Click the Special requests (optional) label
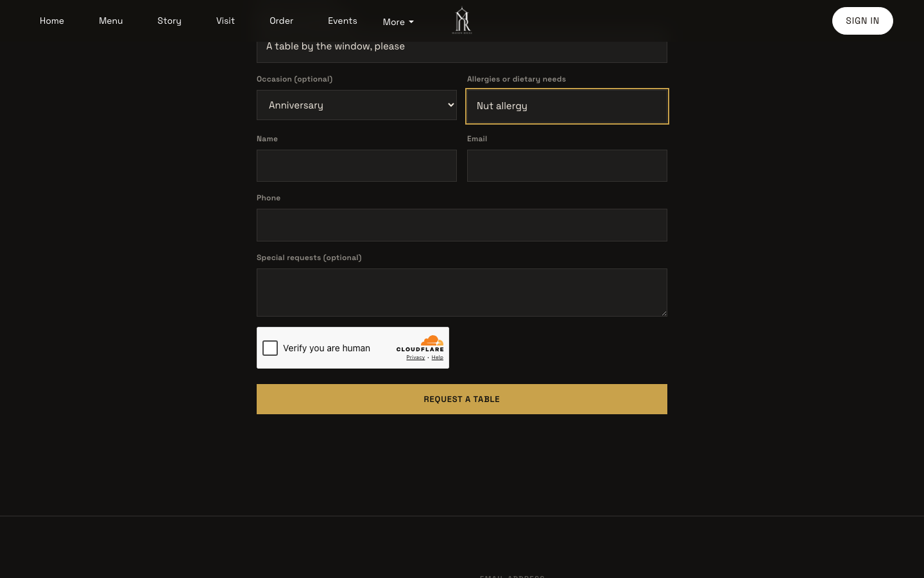Screen dimensions: 924x578 [309, 258]
